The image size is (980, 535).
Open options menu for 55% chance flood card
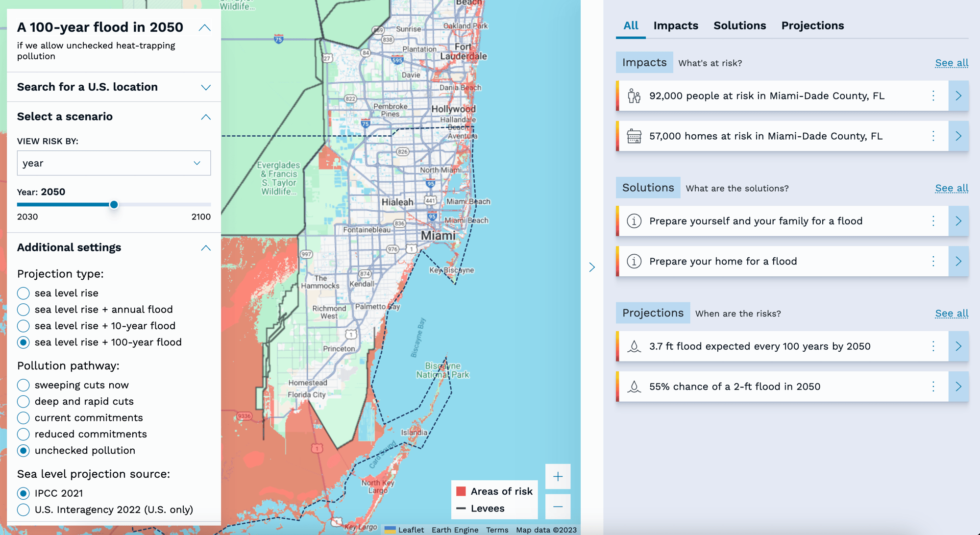click(x=933, y=387)
